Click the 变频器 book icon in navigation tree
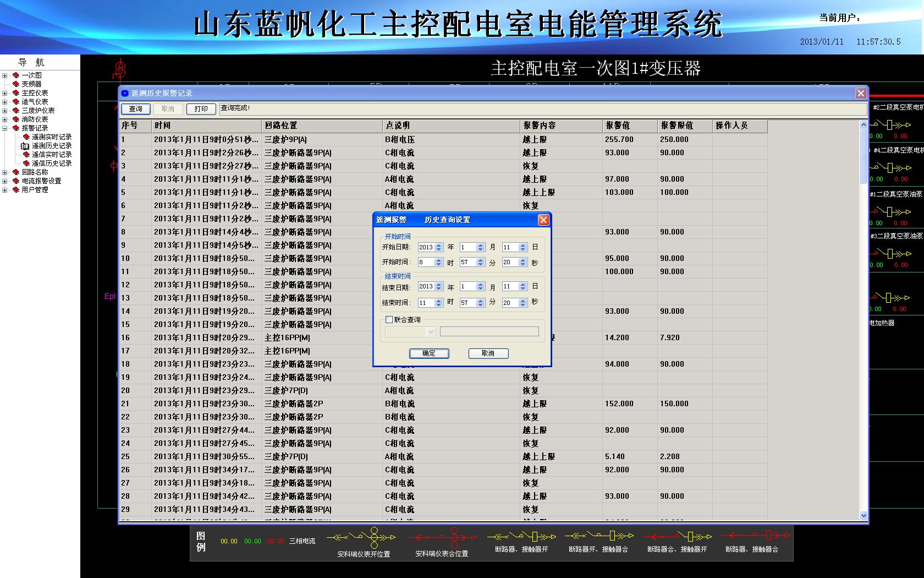This screenshot has height=578, width=924. tap(16, 84)
